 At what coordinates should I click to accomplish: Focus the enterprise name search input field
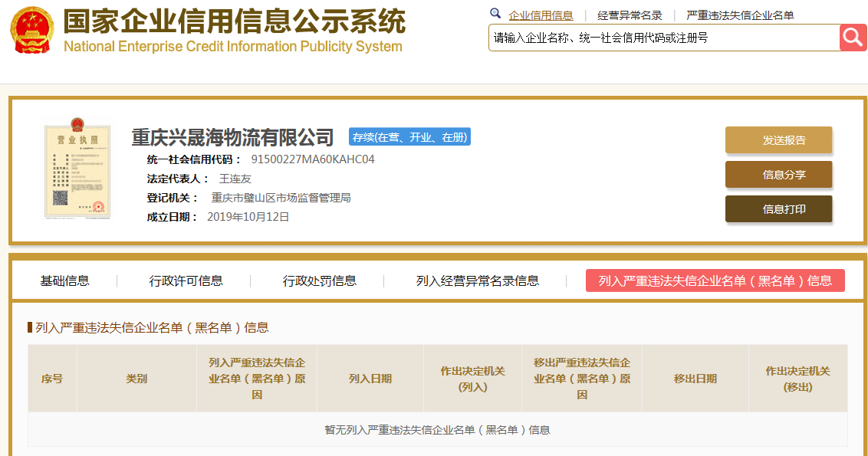point(664,38)
